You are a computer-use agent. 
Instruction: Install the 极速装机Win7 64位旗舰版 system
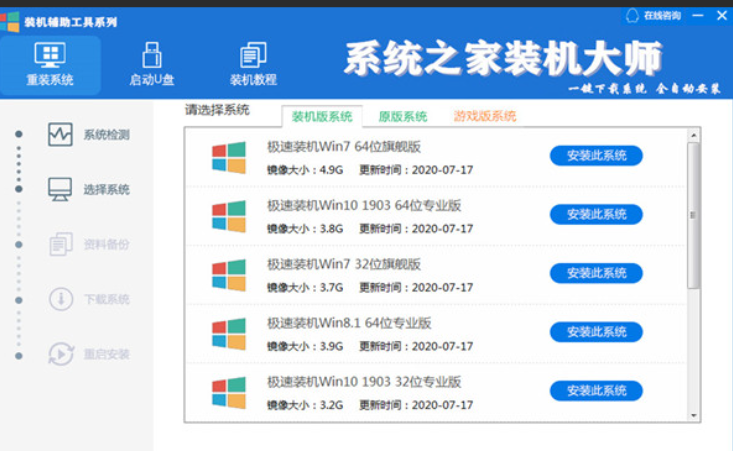596,156
